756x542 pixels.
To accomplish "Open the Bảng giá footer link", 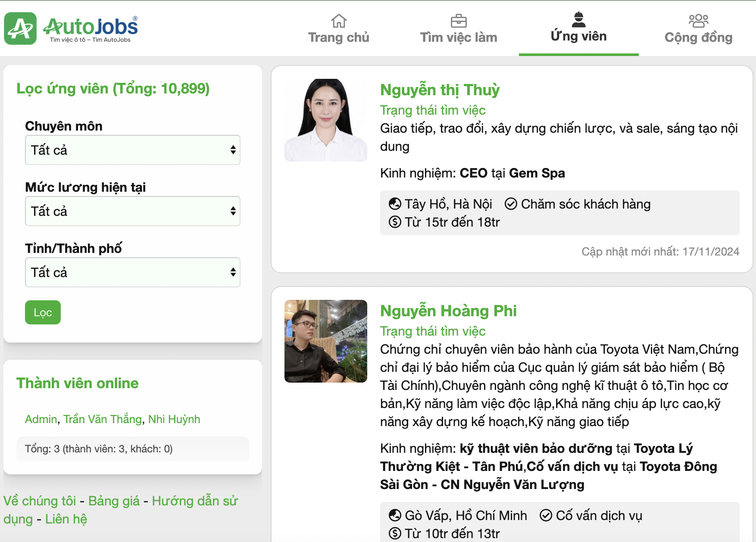I will [x=114, y=501].
